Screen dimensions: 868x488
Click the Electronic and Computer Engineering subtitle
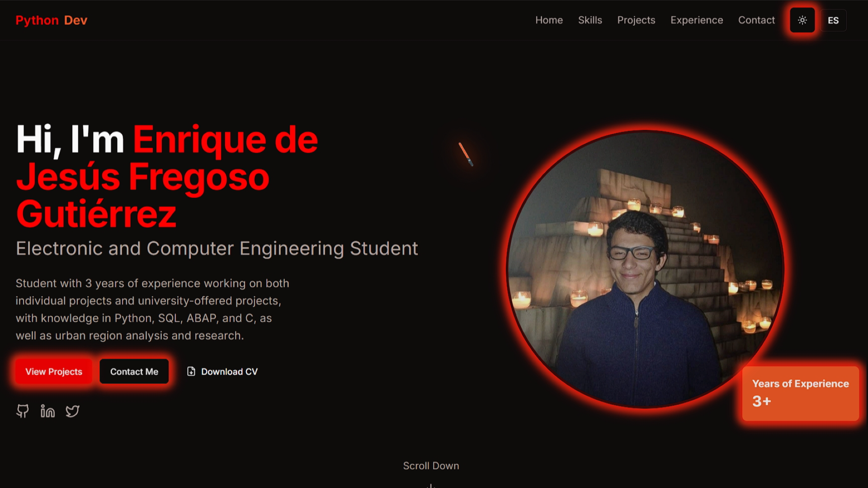[x=217, y=249]
